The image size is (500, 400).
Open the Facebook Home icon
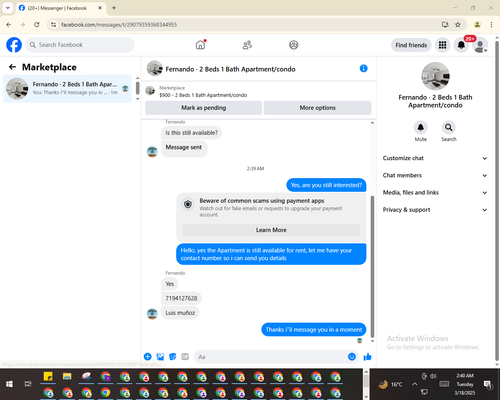[200, 45]
